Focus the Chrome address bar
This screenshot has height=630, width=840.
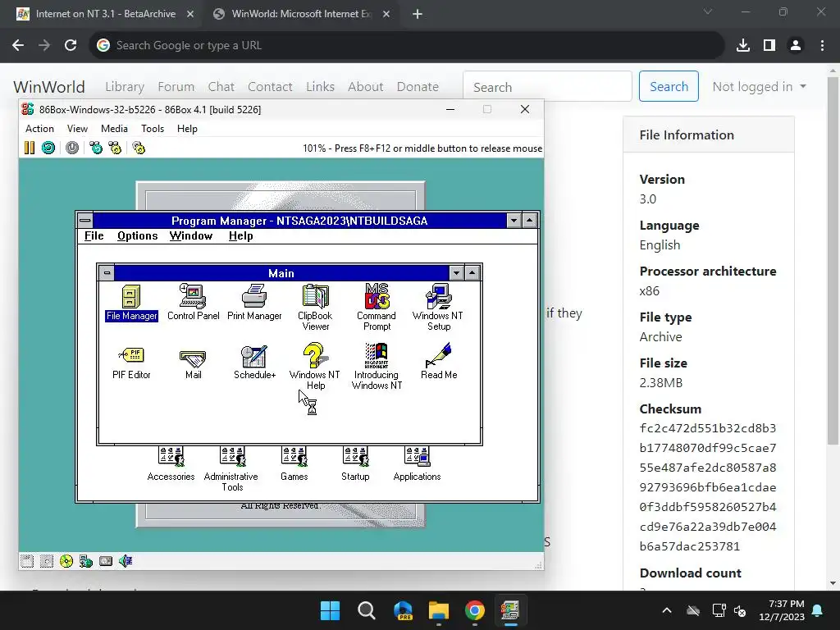(x=407, y=46)
